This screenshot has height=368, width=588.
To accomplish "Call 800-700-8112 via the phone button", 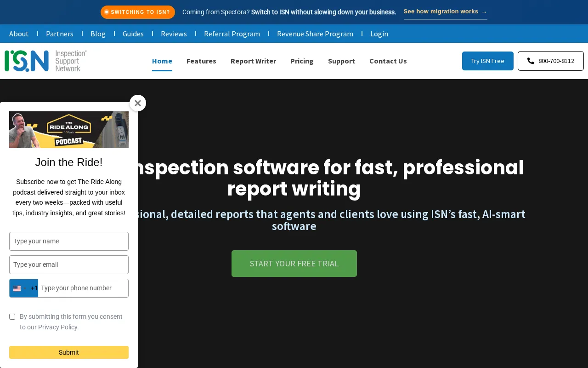I will pyautogui.click(x=551, y=61).
